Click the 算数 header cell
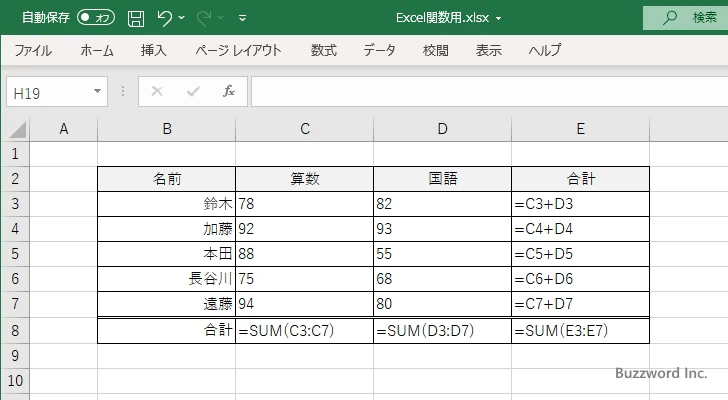 [305, 179]
